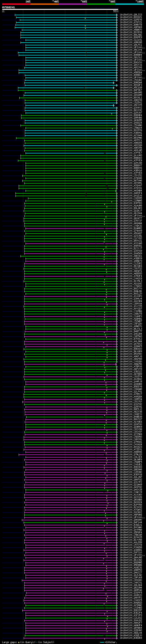
Task: Click the UniRef100_B1YML3 label
Action: click(x=131, y=281)
